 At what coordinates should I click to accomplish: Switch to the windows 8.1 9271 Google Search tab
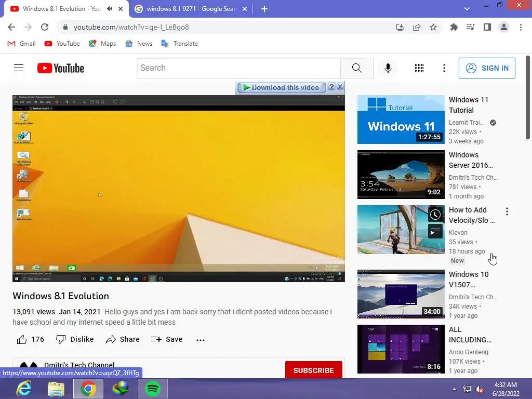pos(191,9)
